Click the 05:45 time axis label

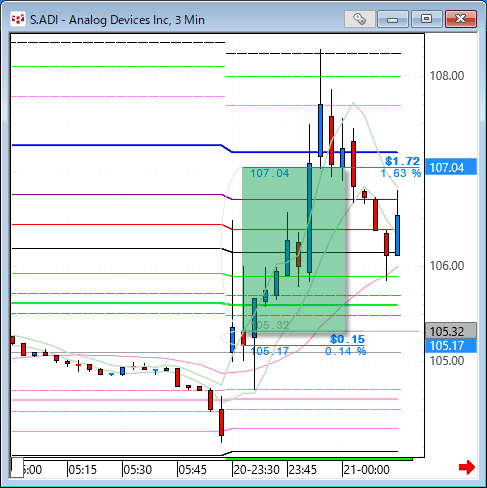(192, 470)
